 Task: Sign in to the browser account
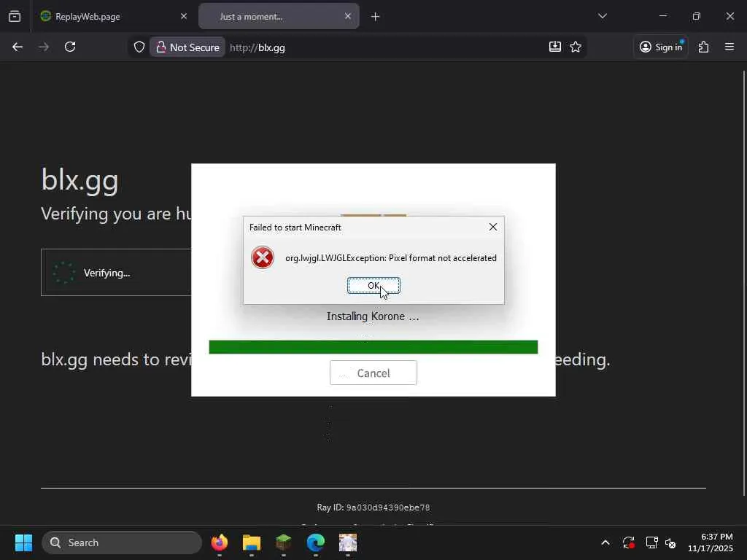coord(661,47)
